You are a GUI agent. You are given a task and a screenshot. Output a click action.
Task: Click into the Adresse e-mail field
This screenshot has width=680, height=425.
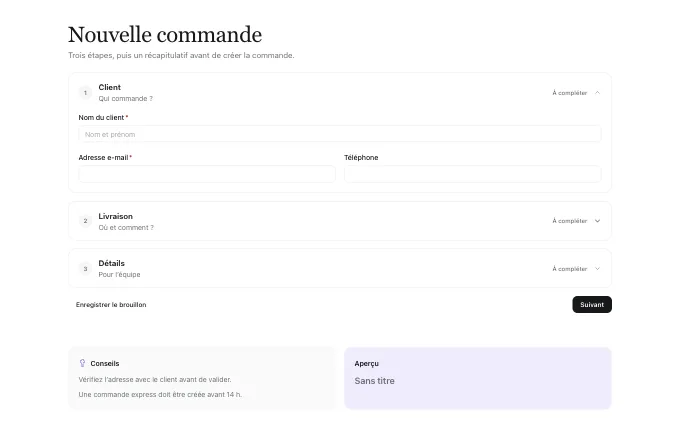(x=207, y=174)
